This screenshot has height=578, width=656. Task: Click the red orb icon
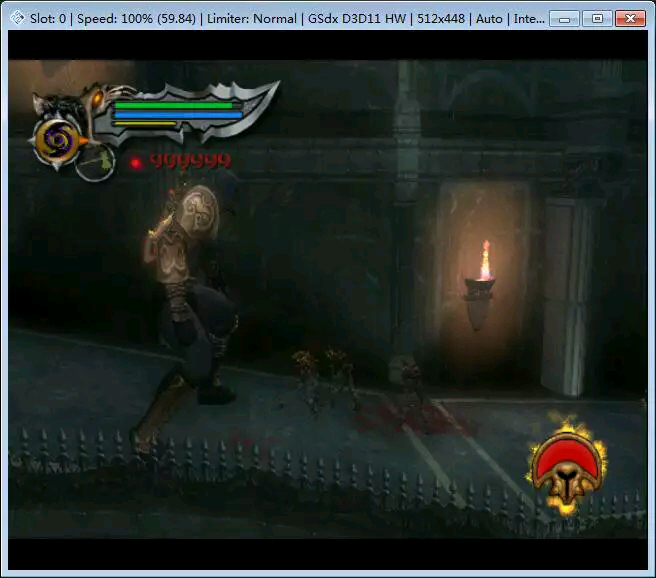[136, 163]
